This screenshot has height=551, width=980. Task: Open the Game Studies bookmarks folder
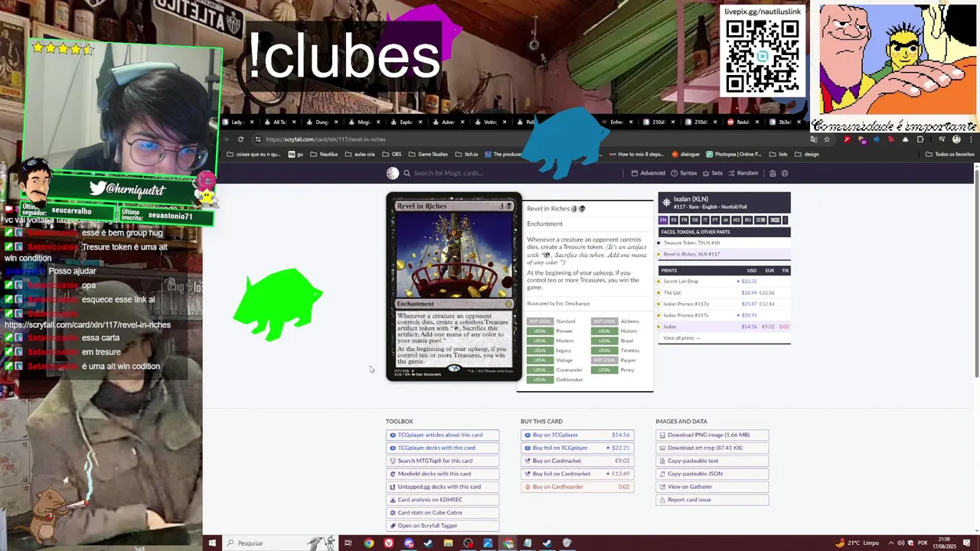[428, 154]
